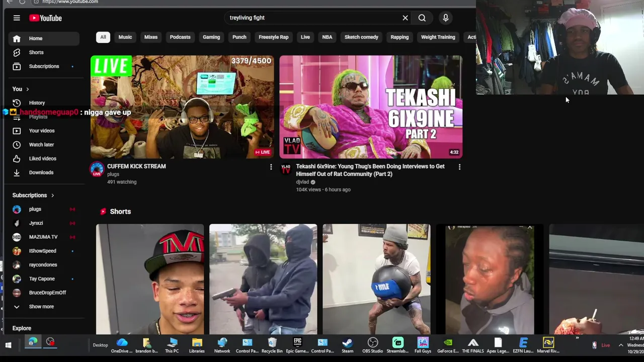Launch THE FINALS from the taskbar
This screenshot has width=644, height=362.
473,345
